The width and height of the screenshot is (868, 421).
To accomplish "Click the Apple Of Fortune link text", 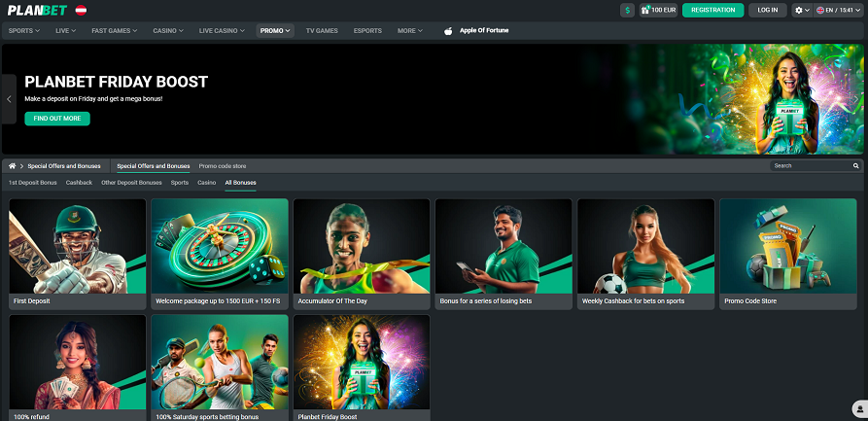I will pyautogui.click(x=484, y=30).
